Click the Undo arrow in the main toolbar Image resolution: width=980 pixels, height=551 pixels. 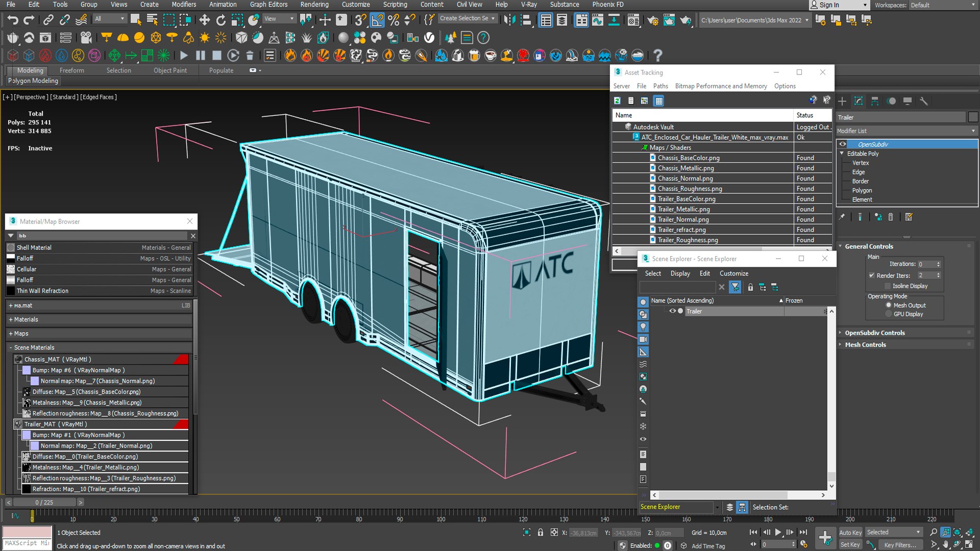tap(13, 20)
